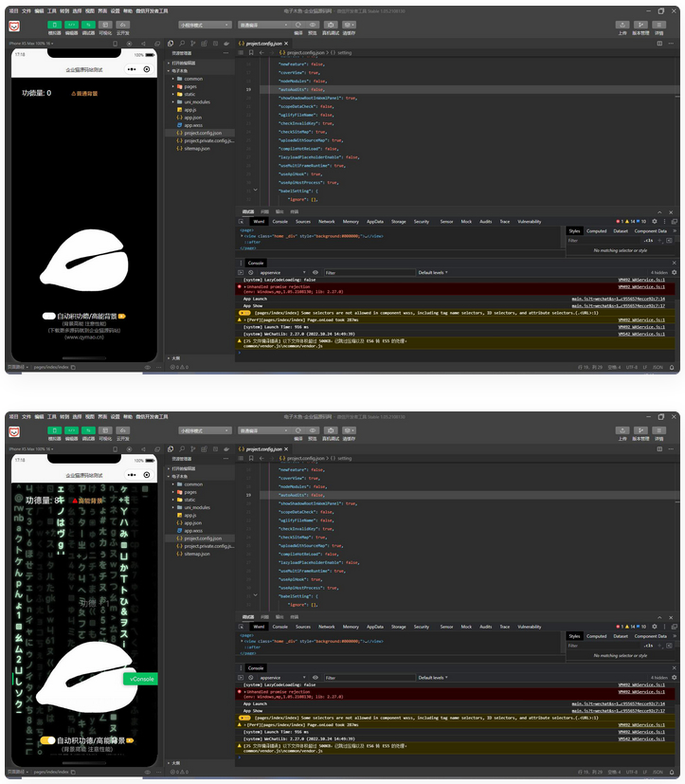685x784 pixels.
Task: Expand the pages folder in upper file tree
Action: pos(190,86)
